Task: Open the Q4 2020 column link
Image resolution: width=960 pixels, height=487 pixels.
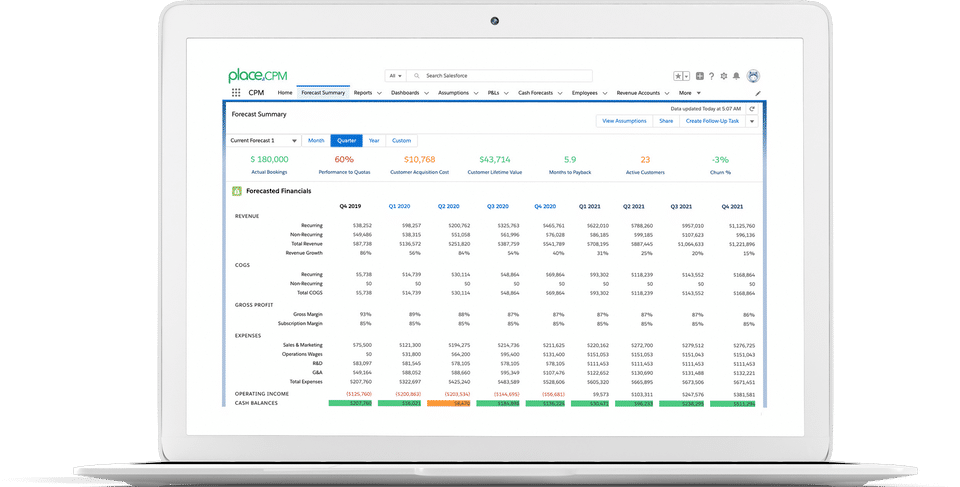Action: [x=545, y=206]
